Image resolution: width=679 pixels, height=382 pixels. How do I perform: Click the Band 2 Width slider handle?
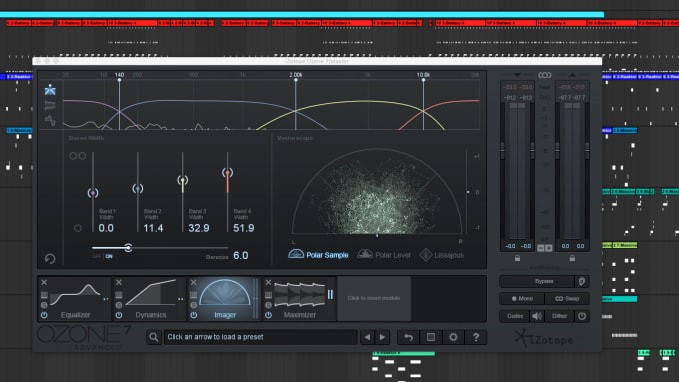(138, 188)
